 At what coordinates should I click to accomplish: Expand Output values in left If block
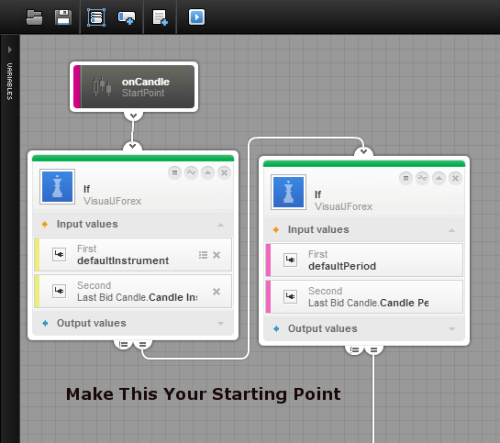pos(220,323)
